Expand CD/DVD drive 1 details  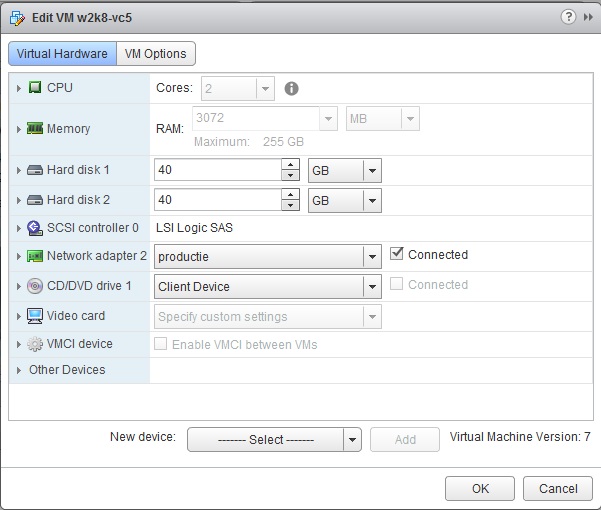pyautogui.click(x=18, y=286)
